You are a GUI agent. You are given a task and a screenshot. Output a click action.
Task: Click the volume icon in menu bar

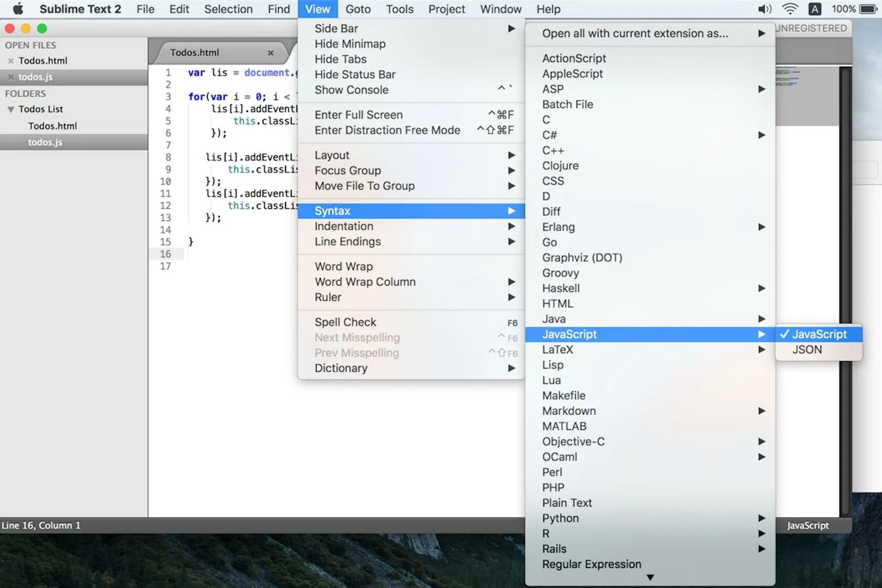(764, 9)
